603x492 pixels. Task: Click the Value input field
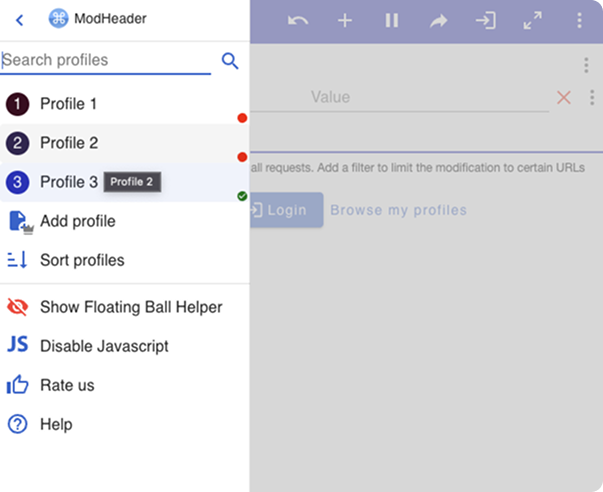(399, 97)
